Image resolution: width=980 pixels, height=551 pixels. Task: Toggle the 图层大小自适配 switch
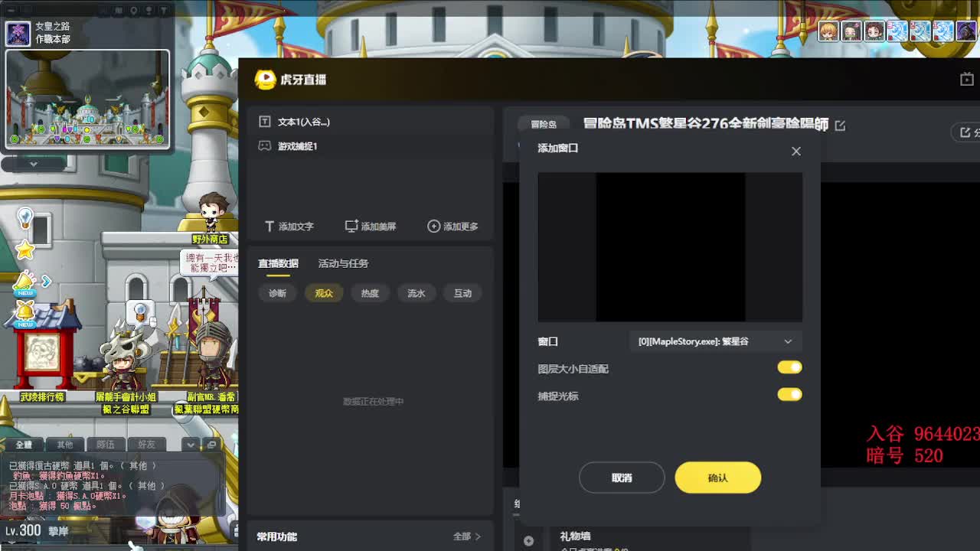(x=789, y=368)
